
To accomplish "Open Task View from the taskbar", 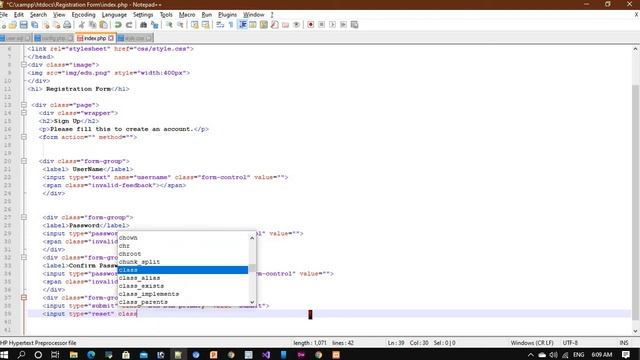I will tap(55, 355).
